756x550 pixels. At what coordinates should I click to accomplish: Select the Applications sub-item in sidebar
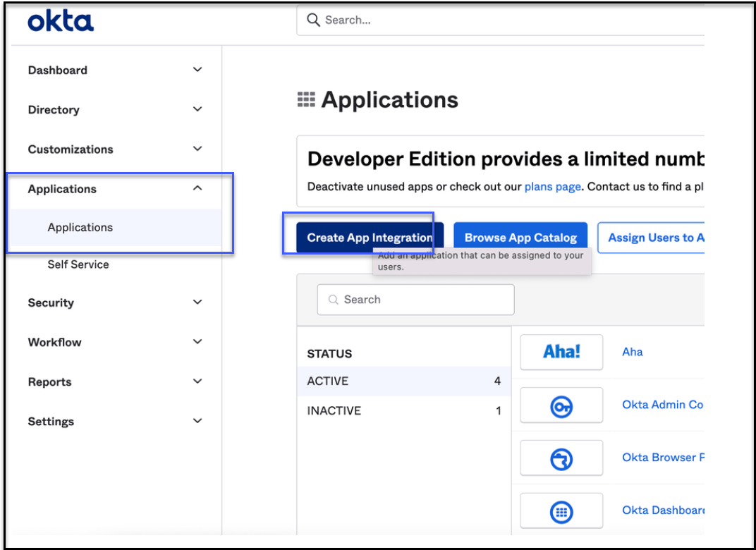pyautogui.click(x=116, y=228)
